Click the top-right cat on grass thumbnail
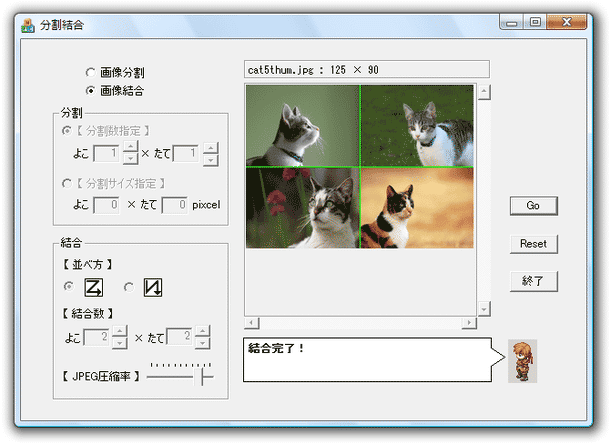611x444 pixels. tap(417, 126)
